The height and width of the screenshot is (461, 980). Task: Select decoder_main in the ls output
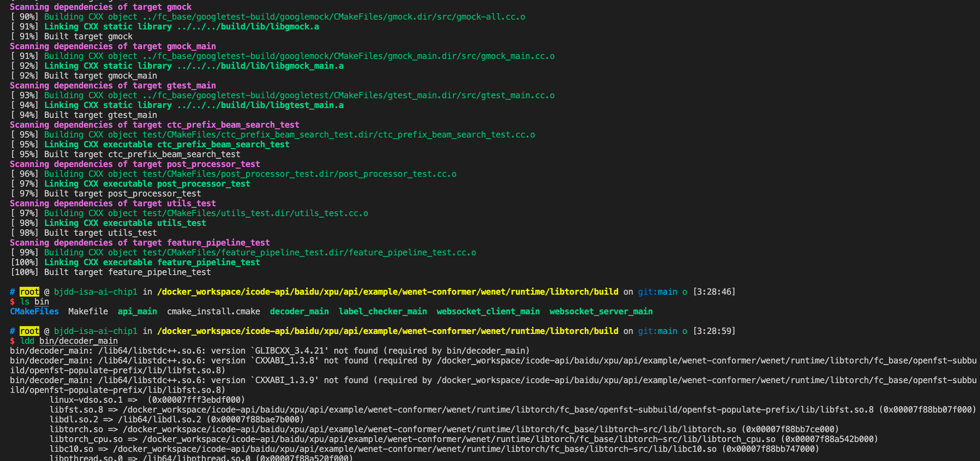[x=299, y=311]
